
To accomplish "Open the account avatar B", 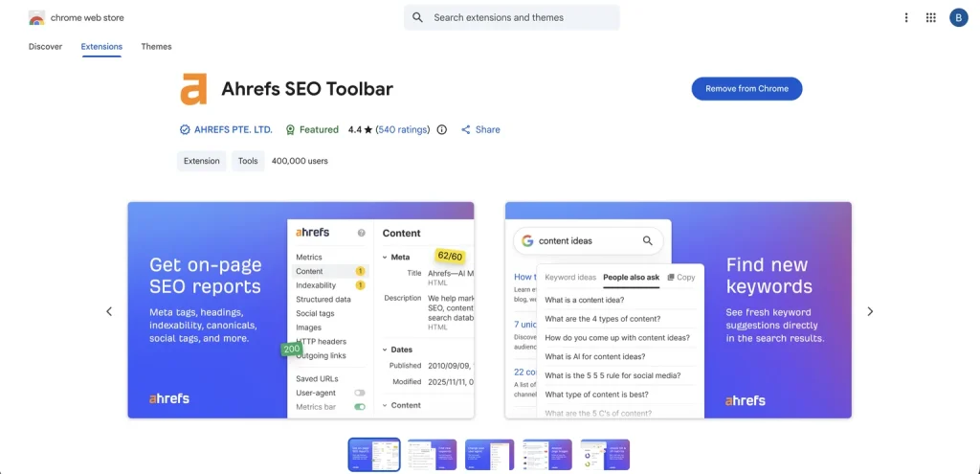I will coord(958,17).
